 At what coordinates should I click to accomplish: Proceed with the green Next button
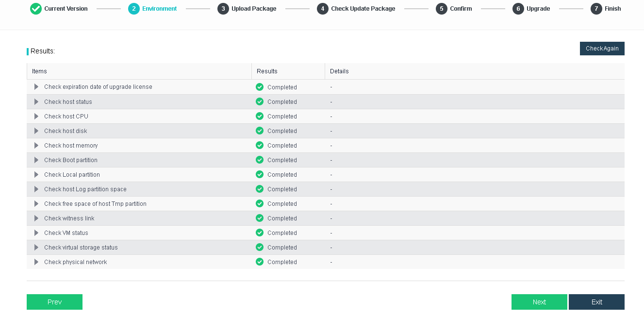click(x=539, y=302)
